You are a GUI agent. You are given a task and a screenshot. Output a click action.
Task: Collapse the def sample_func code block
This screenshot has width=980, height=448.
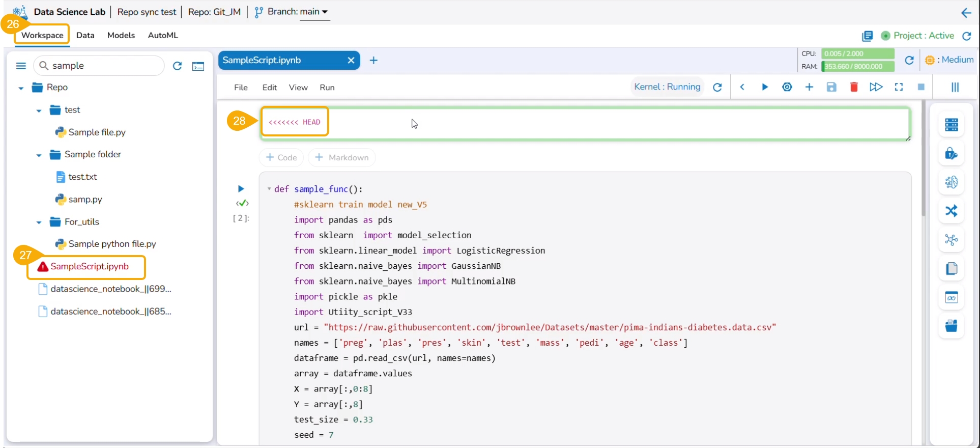coord(269,189)
